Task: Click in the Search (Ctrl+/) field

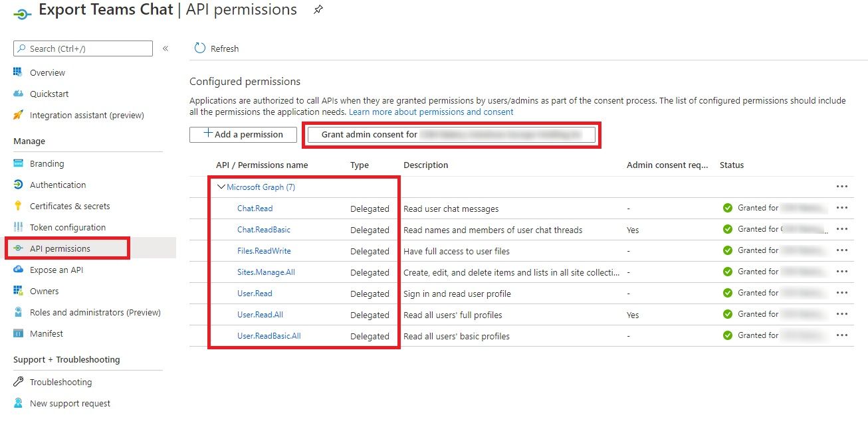Action: (x=83, y=48)
